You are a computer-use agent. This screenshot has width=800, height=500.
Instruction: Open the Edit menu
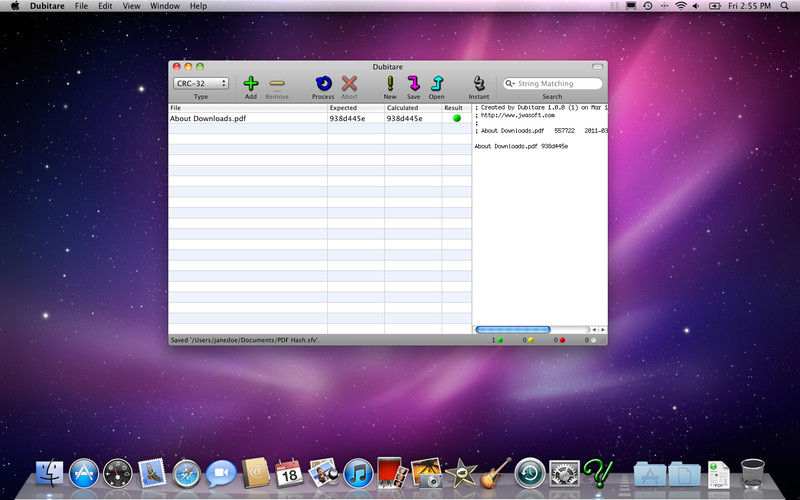pyautogui.click(x=105, y=6)
